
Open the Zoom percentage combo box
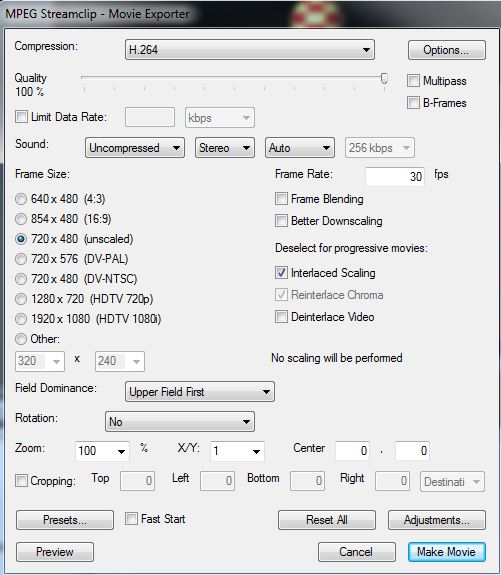point(102,451)
